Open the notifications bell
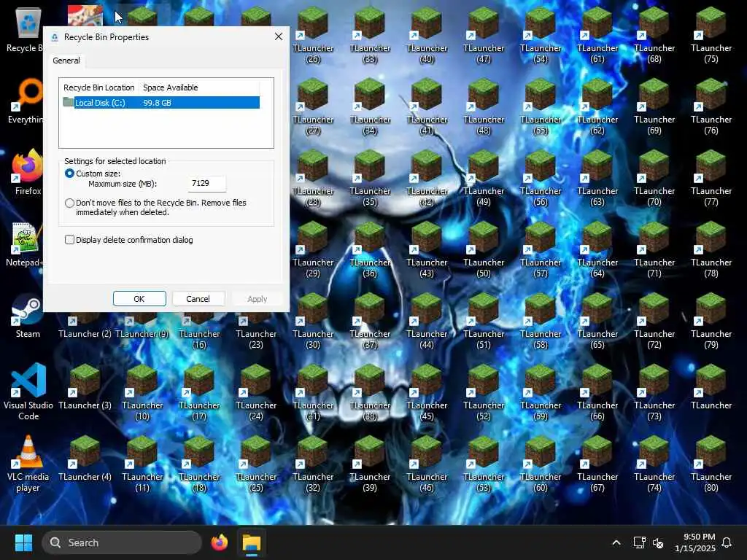Screen dimensions: 747x560 pos(727,542)
